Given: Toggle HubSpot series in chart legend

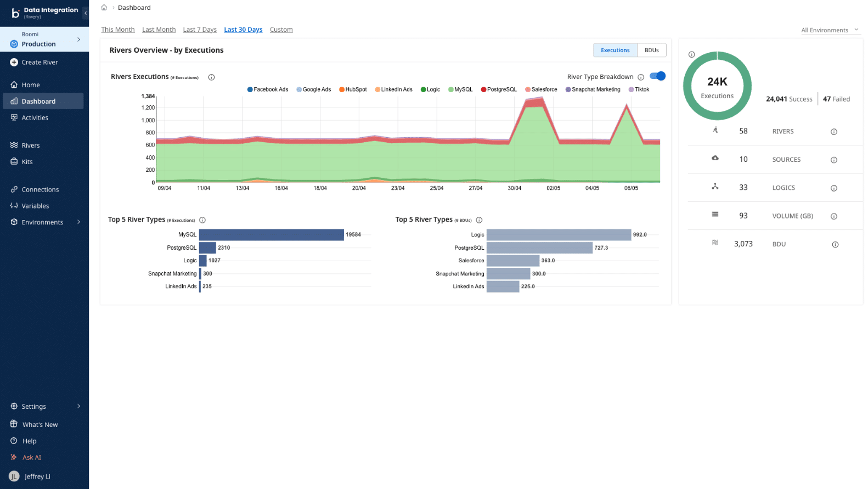Looking at the screenshot, I should pos(353,89).
